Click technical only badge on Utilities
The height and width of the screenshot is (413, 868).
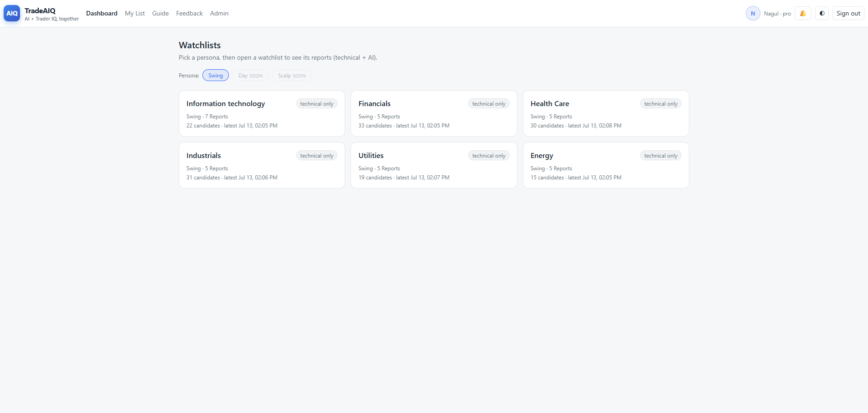(489, 156)
